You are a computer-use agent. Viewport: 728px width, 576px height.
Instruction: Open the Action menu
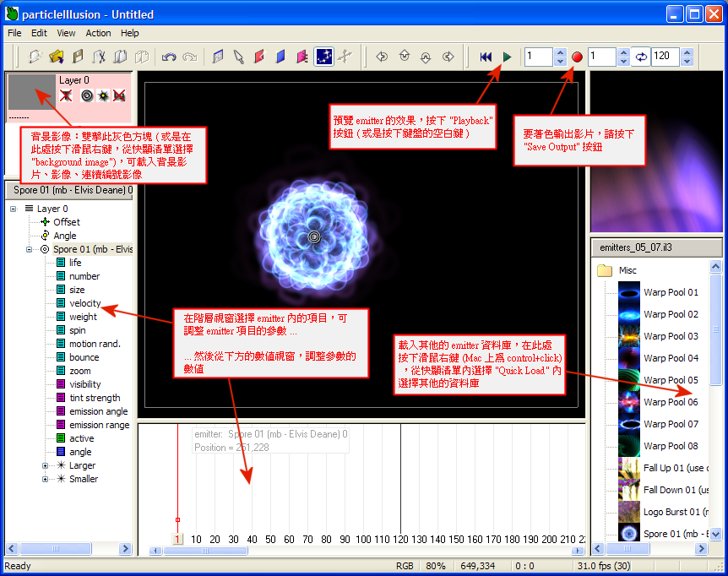[98, 33]
